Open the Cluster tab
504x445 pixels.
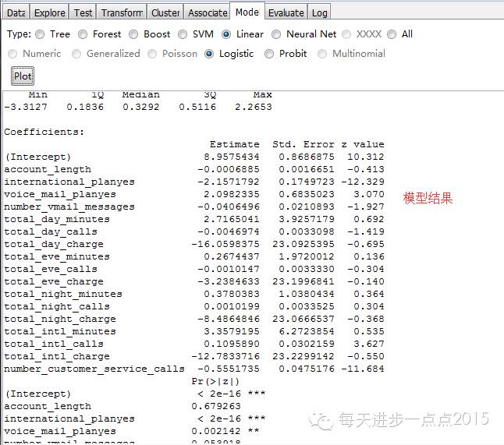coord(165,12)
